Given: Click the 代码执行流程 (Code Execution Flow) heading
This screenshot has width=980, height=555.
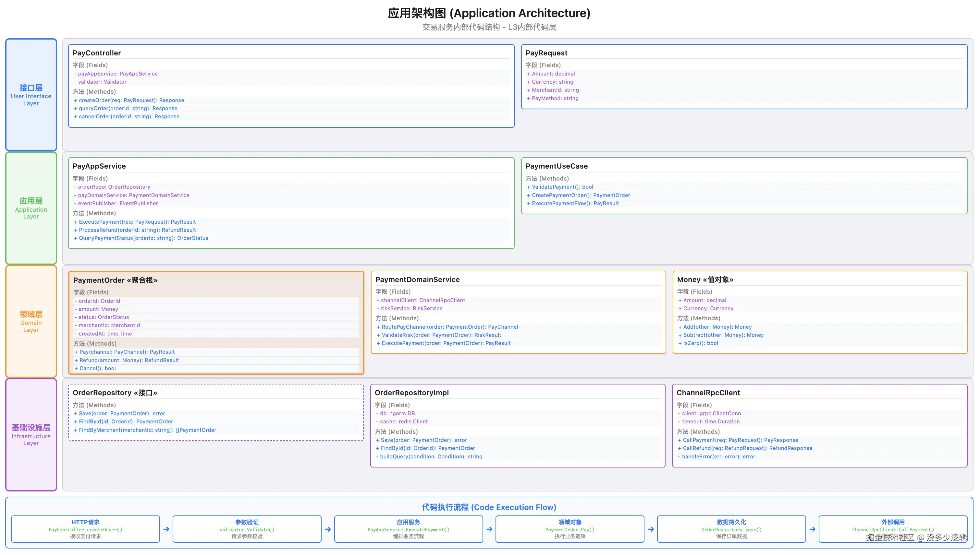Looking at the screenshot, I should point(489,507).
